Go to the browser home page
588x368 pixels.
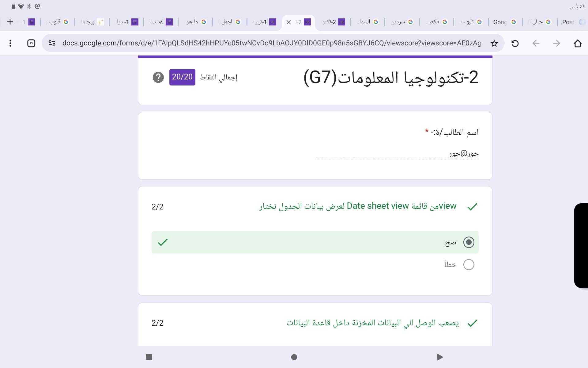[578, 43]
